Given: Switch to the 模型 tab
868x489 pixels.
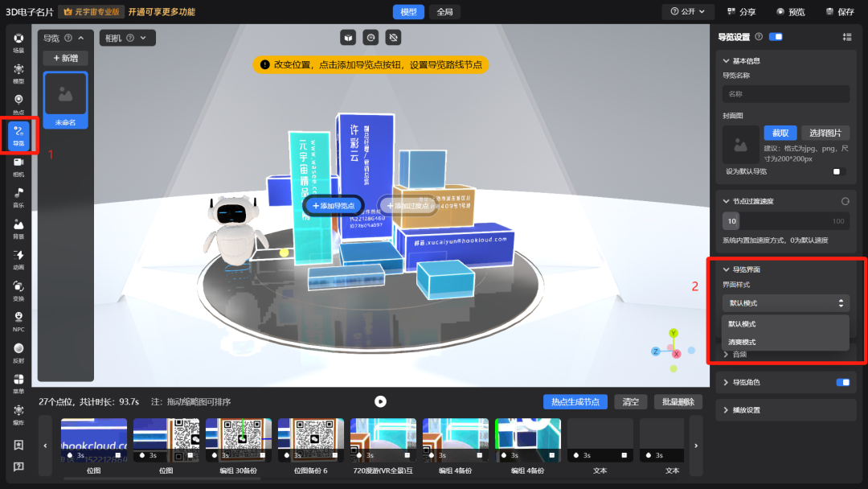Looking at the screenshot, I should (x=408, y=11).
